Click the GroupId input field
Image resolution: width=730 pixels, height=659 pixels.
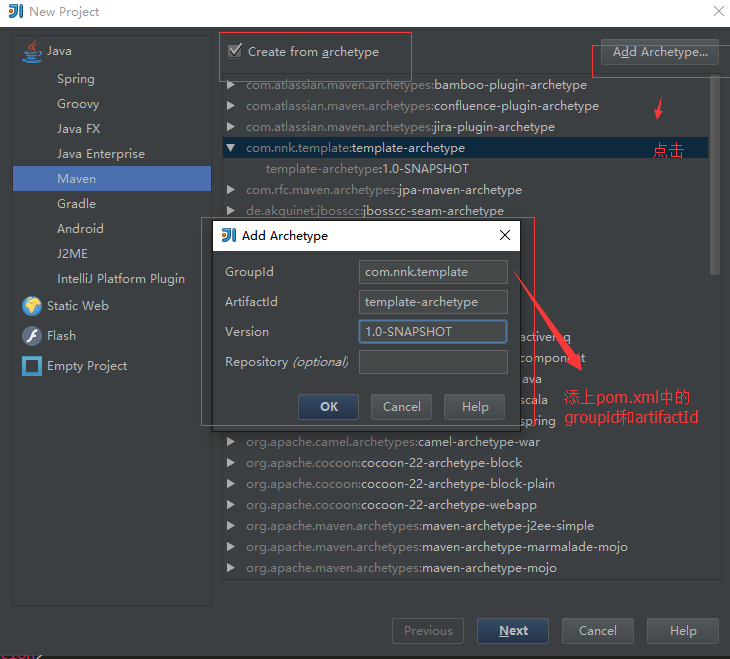tap(433, 272)
